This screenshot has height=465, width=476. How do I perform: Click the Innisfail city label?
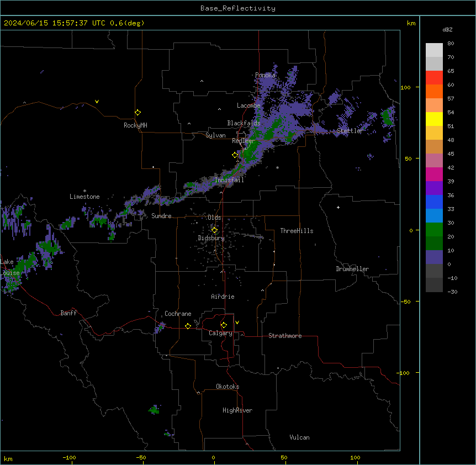(229, 180)
